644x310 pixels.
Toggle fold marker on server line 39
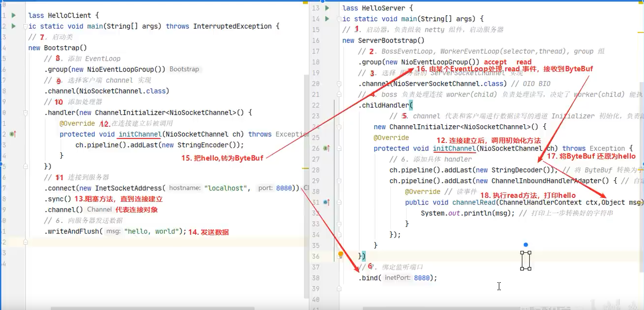point(339,289)
